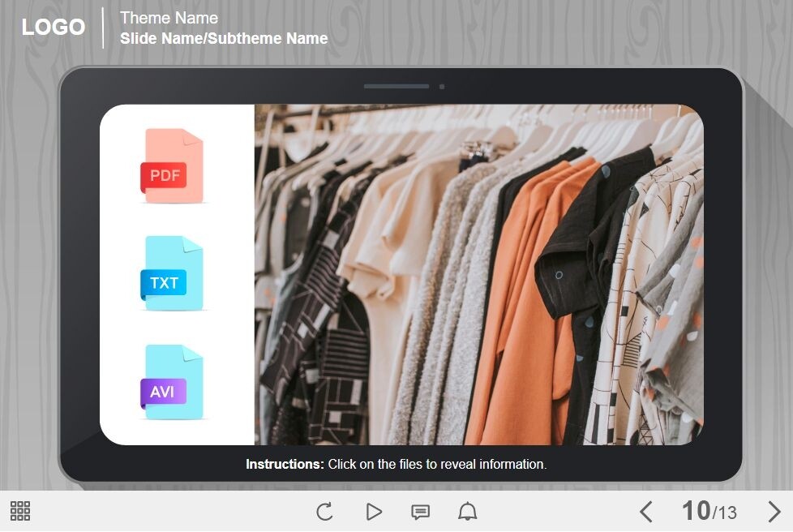Screen dimensions: 793x532
Task: Click the total slide count 13
Action: click(727, 513)
